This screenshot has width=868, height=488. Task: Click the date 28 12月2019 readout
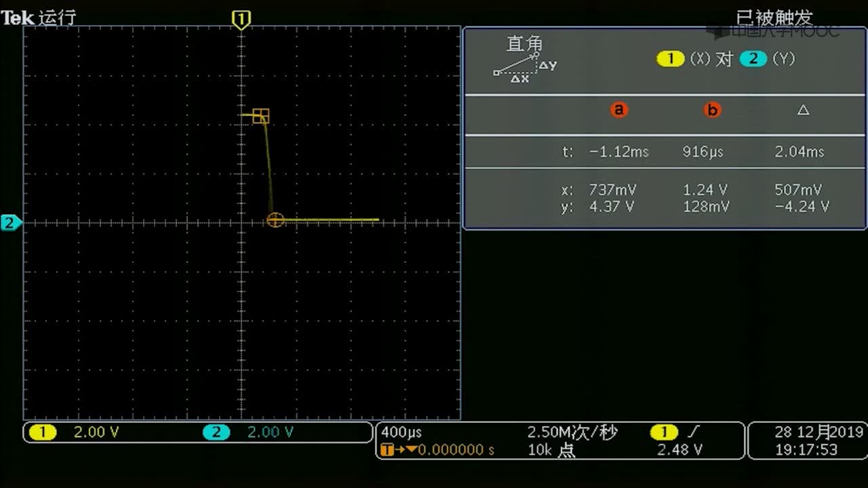(819, 432)
